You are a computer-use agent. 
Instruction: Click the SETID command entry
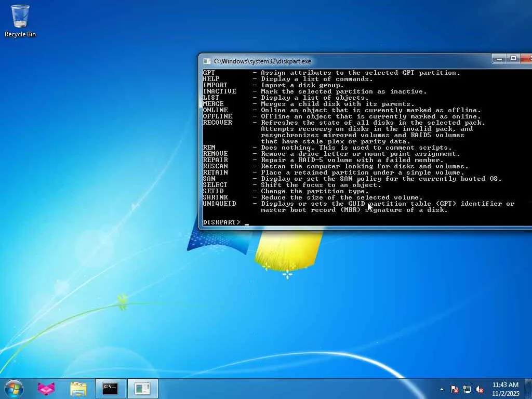(285, 191)
